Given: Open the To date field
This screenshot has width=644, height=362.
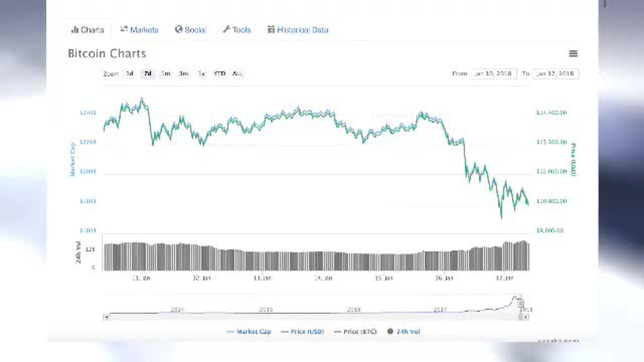Looking at the screenshot, I should 556,74.
